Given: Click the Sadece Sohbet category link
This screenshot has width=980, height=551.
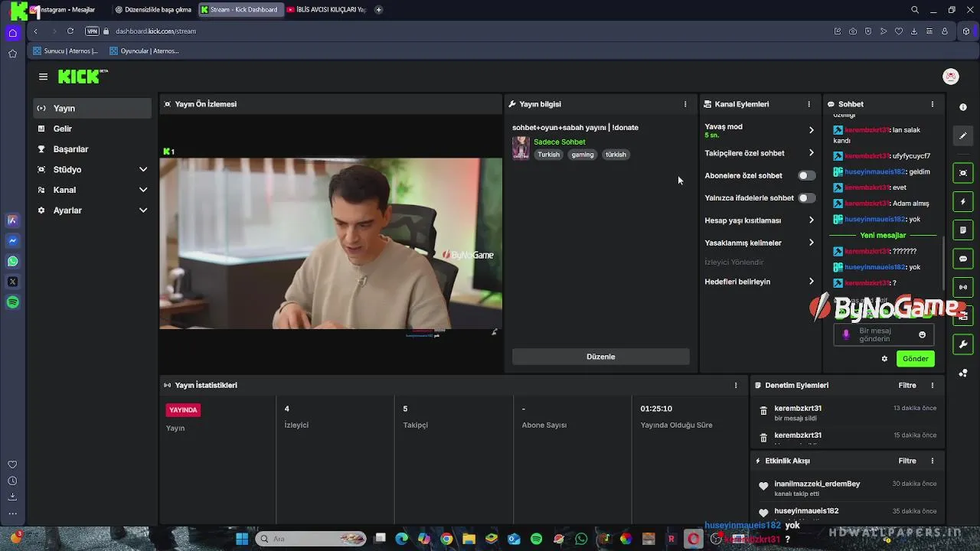Looking at the screenshot, I should point(559,142).
